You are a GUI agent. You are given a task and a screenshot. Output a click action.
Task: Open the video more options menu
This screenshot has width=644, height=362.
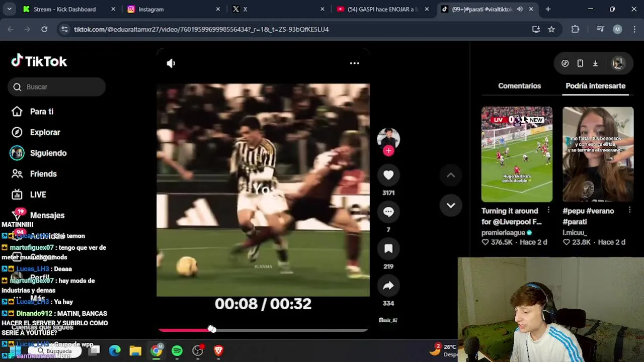[x=355, y=63]
